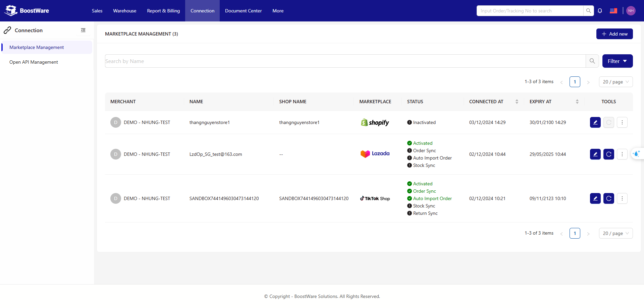Screen dimensions: 644x308
Task: Click the Lazada marketplace logo
Action: (x=375, y=154)
